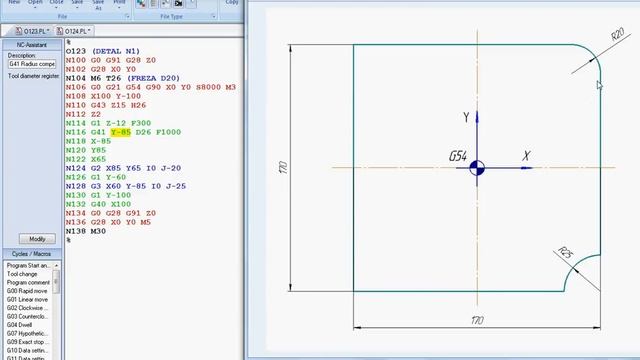Click the Cycles / Macros list scroll-up arrow
The width and height of the screenshot is (640, 360).
[56, 266]
